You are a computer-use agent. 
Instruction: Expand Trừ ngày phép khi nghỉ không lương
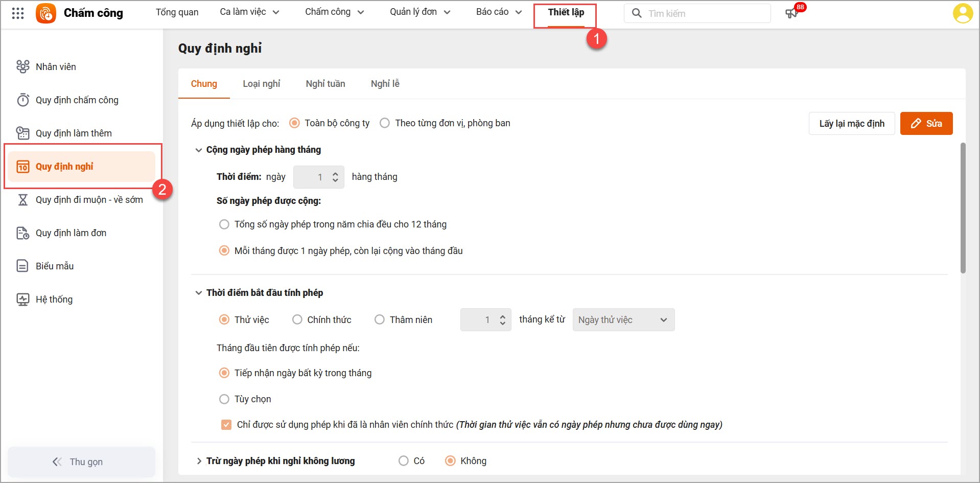(x=199, y=461)
